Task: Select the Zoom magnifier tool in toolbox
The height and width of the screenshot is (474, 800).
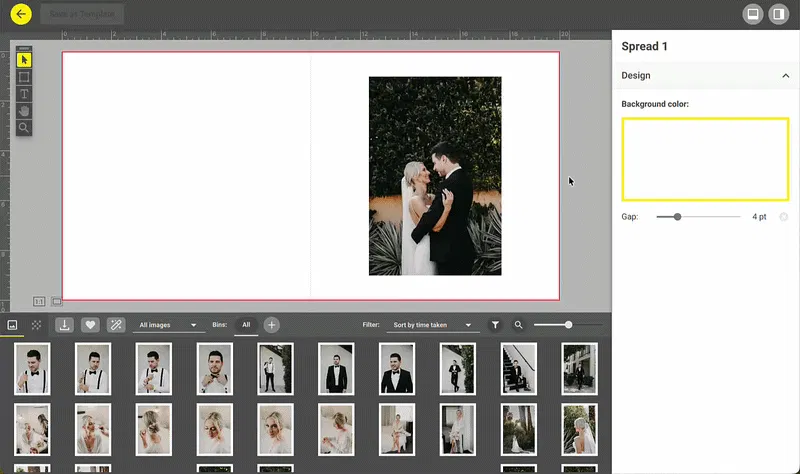Action: click(24, 128)
